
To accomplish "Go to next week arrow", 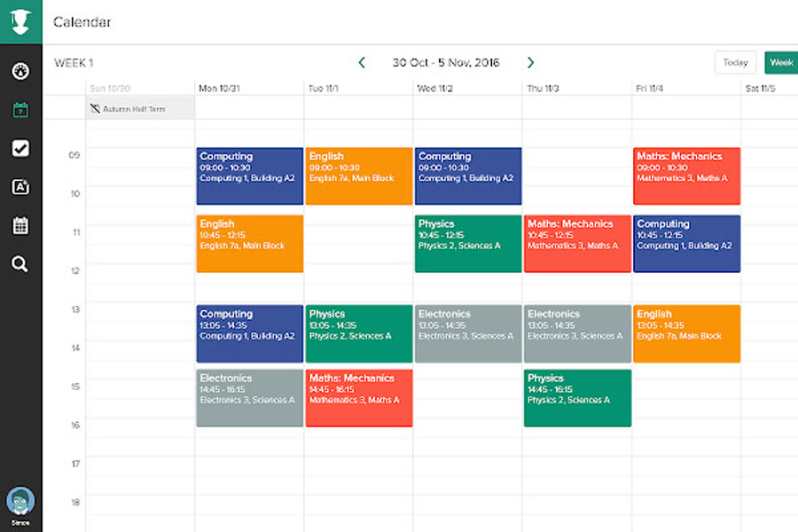I will [530, 63].
